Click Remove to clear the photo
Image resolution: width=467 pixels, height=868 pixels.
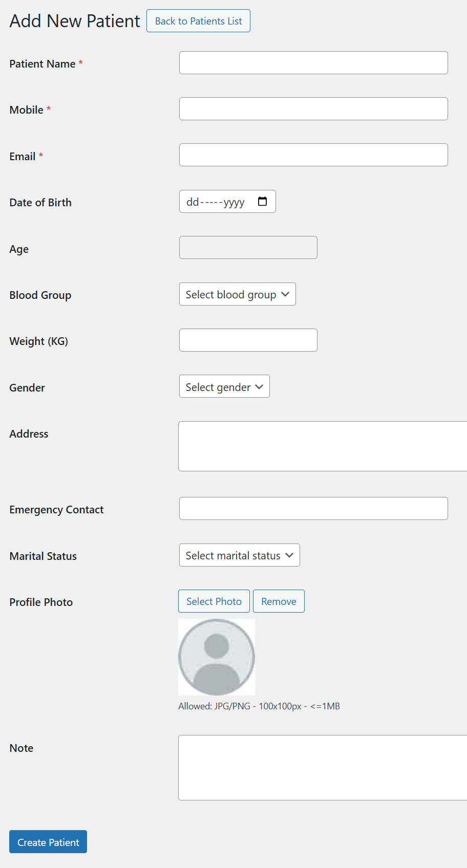(279, 601)
